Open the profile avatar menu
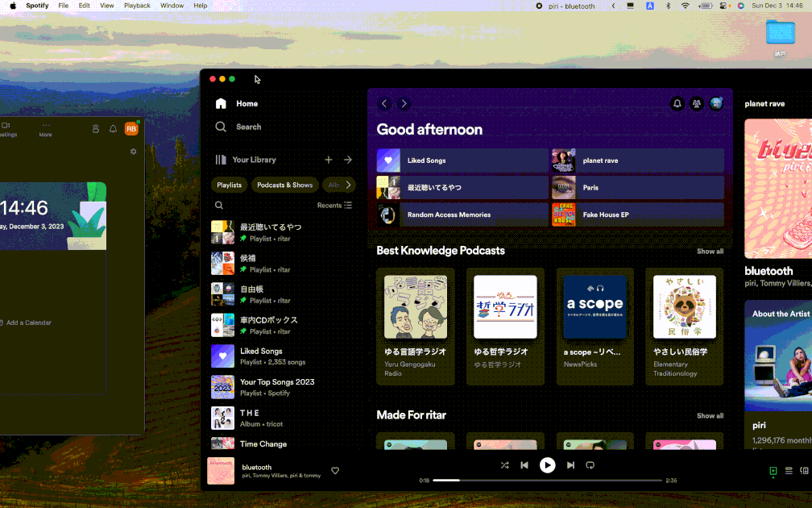This screenshot has height=508, width=812. pyautogui.click(x=716, y=104)
